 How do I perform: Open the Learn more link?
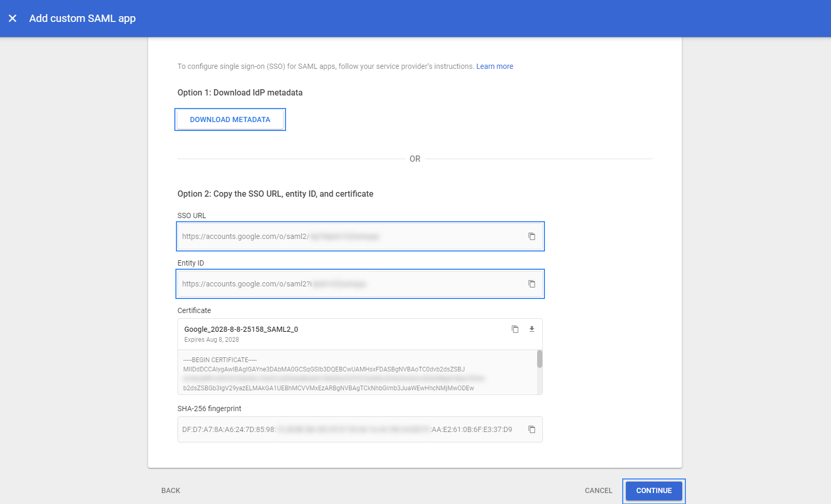[494, 66]
